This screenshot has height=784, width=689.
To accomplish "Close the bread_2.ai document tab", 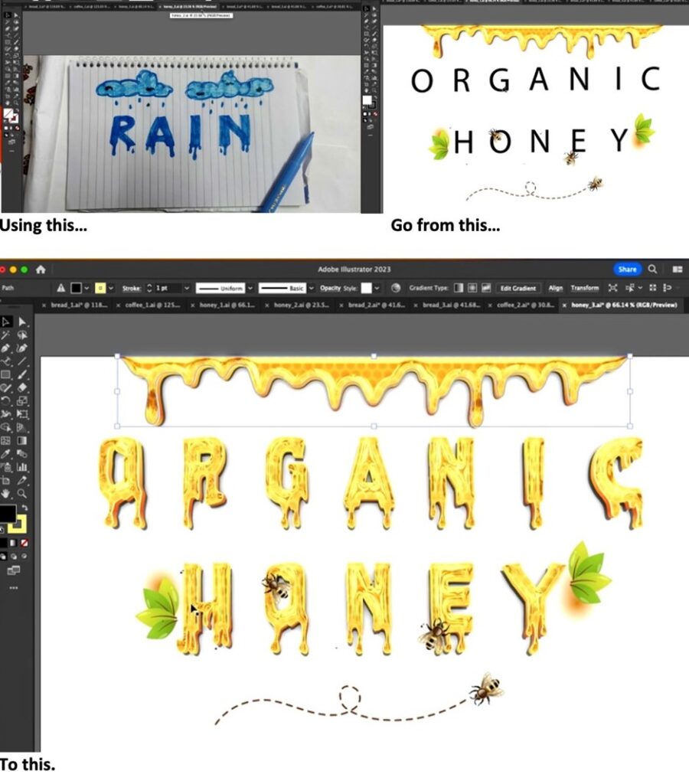I will point(341,305).
